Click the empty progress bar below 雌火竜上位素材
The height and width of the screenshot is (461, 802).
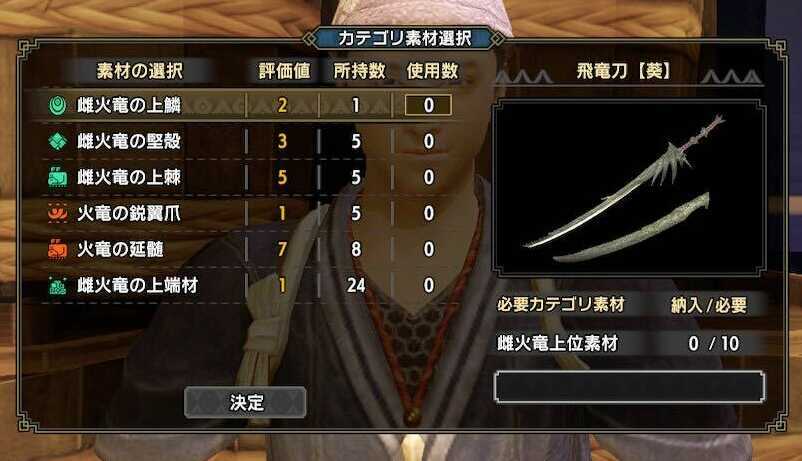629,387
